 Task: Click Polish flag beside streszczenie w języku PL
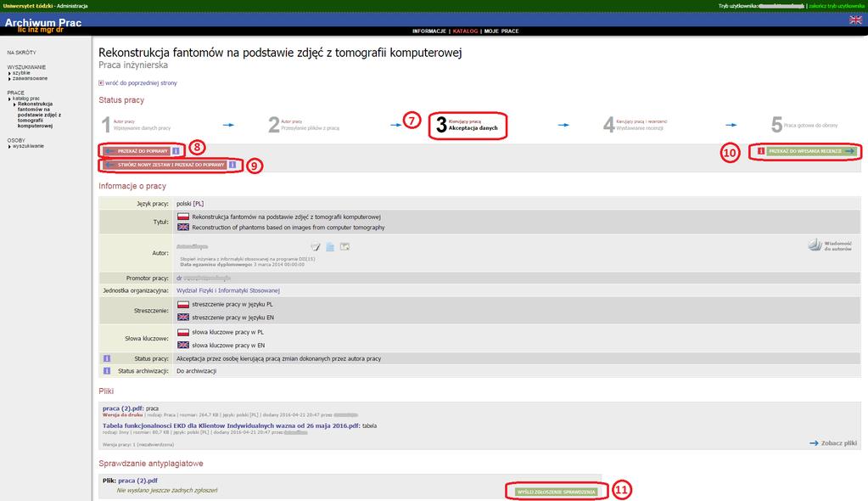tap(183, 304)
